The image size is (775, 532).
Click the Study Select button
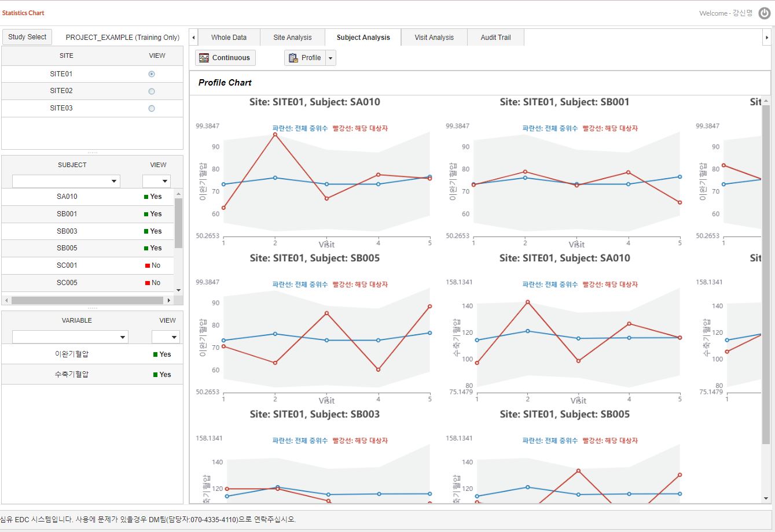[x=27, y=37]
